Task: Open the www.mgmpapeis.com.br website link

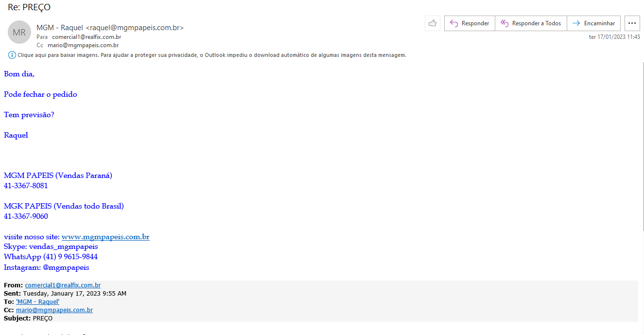Action: point(105,237)
